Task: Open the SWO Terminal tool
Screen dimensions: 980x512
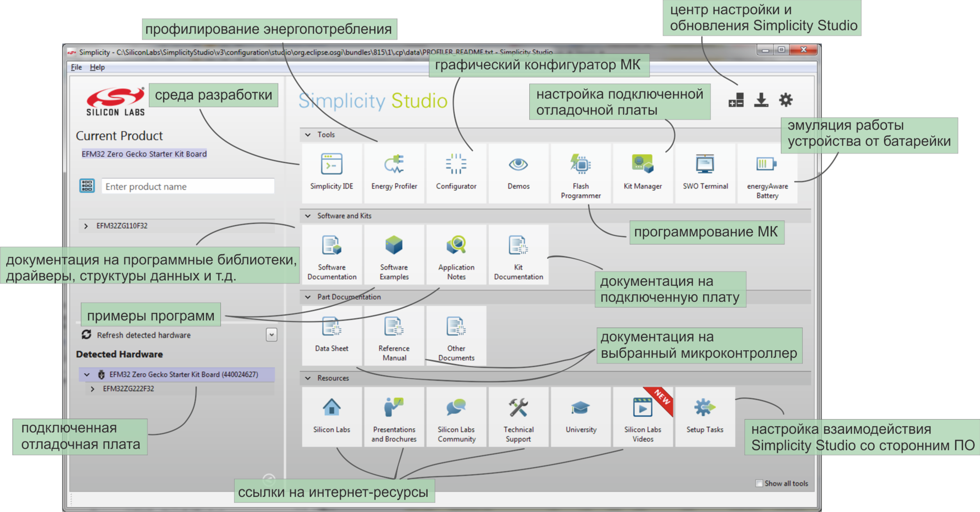Action: [x=705, y=174]
